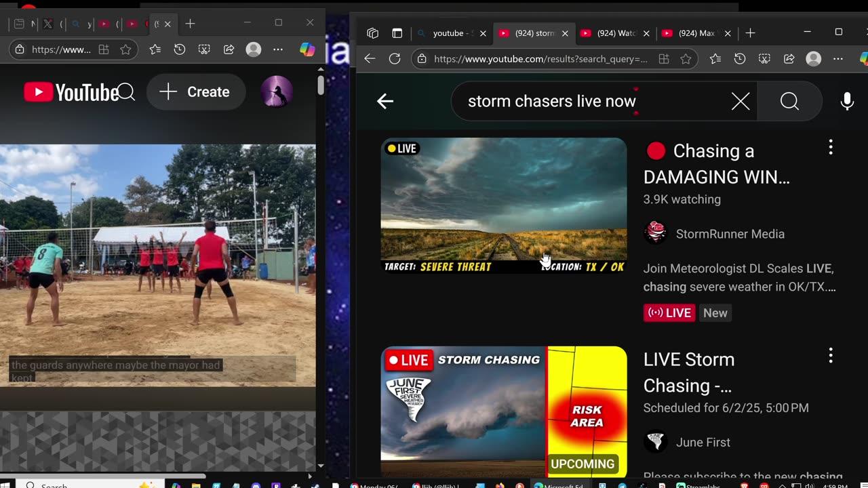Screen dimensions: 868x488
Task: Open June First channel link
Action: [x=703, y=442]
